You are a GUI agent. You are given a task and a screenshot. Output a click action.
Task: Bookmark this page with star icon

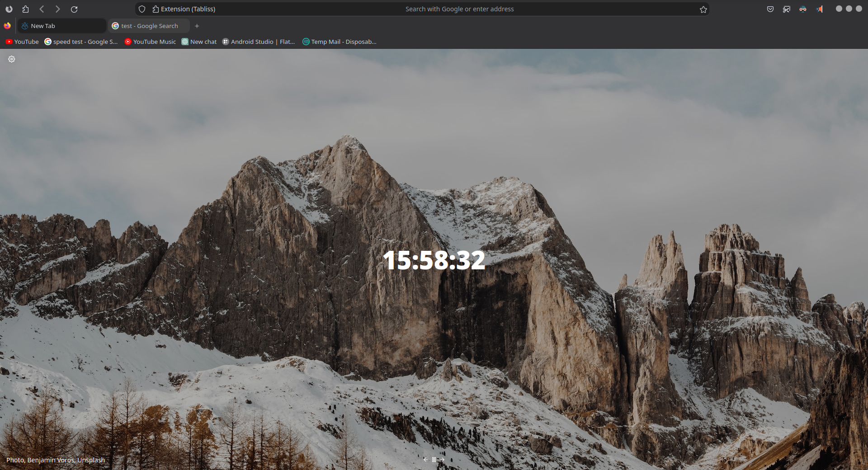tap(703, 9)
